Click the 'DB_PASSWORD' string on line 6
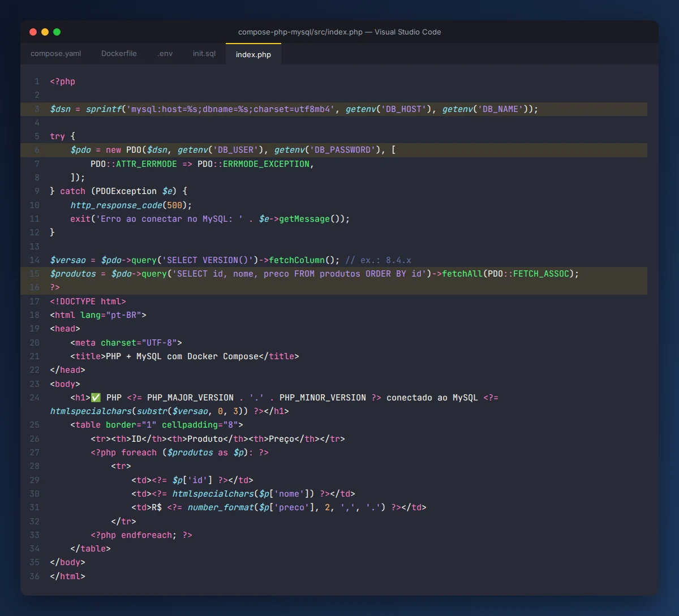This screenshot has height=616, width=679. tap(343, 150)
